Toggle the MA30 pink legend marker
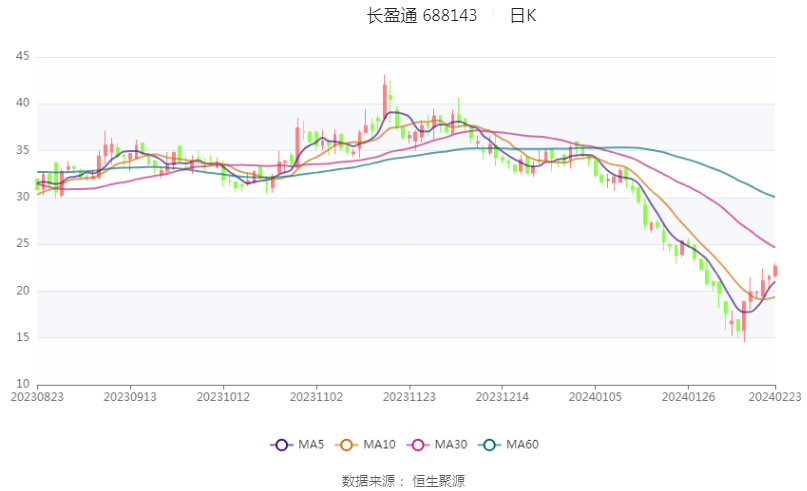This screenshot has height=491, width=807. [418, 445]
